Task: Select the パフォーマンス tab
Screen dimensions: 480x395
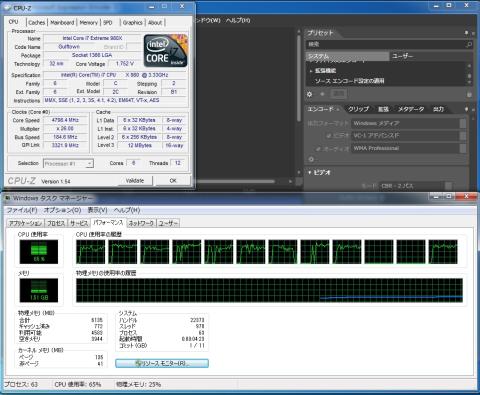Action: pos(108,223)
